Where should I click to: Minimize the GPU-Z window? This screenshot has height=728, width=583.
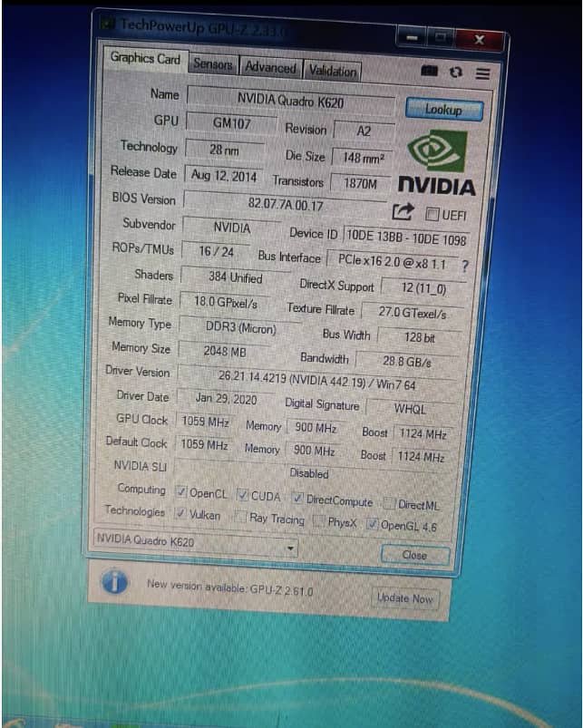(412, 36)
